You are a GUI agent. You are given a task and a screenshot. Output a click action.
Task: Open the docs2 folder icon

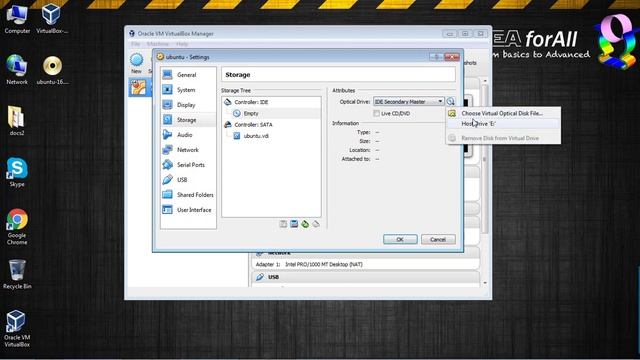tap(17, 121)
